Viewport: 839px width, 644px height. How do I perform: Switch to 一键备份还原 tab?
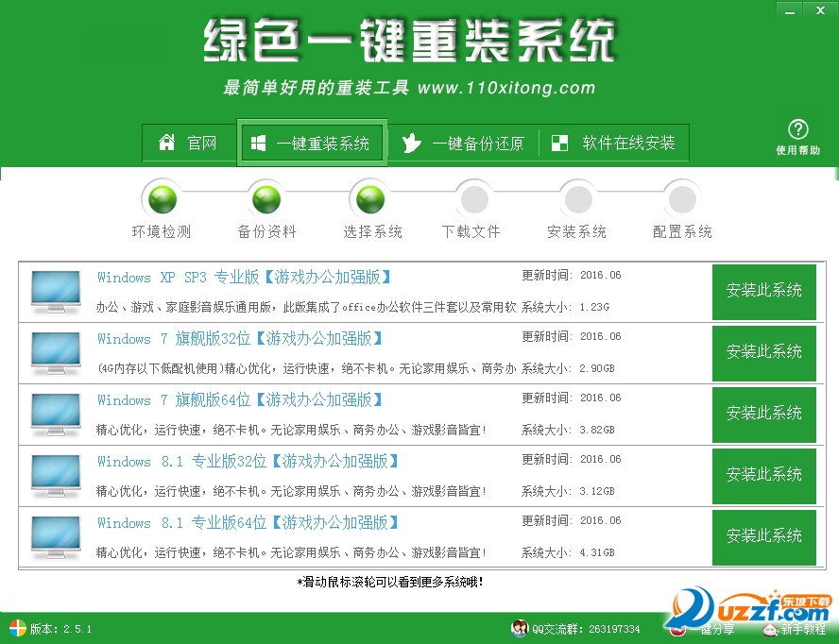pyautogui.click(x=463, y=144)
